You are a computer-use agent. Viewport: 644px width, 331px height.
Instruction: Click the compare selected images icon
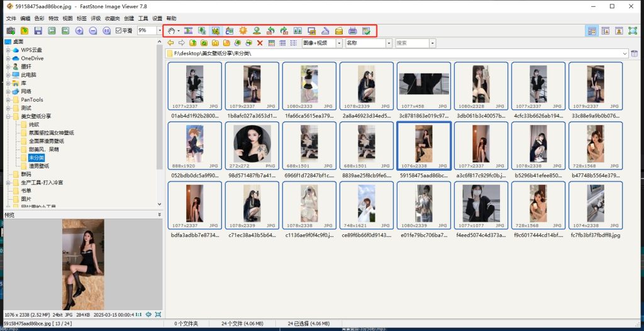(x=297, y=30)
